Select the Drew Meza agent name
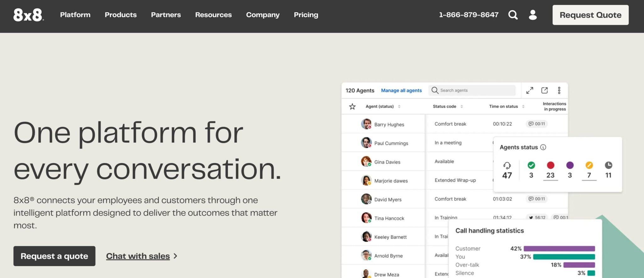The height and width of the screenshot is (278, 644). click(386, 275)
